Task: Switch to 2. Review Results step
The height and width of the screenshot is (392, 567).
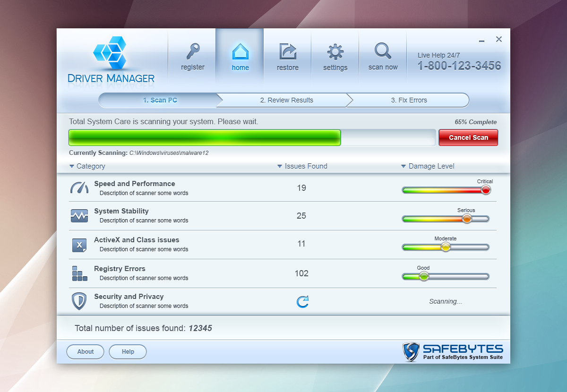Action: pos(286,100)
